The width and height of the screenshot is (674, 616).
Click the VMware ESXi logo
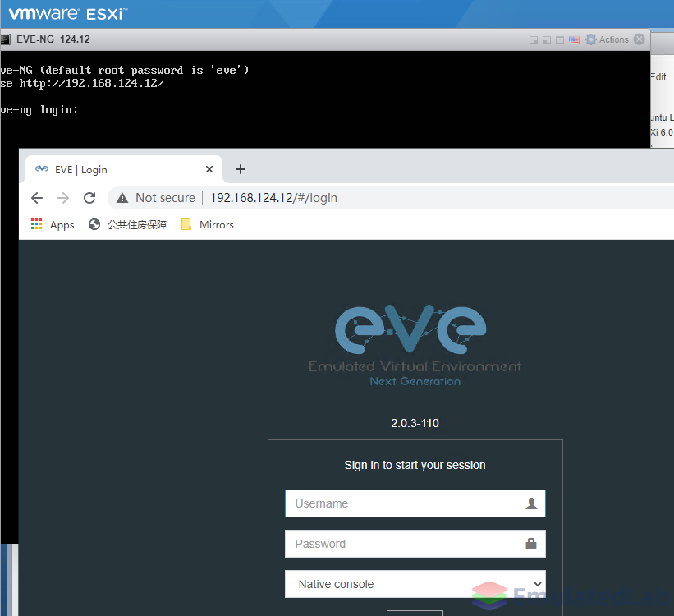click(x=67, y=14)
